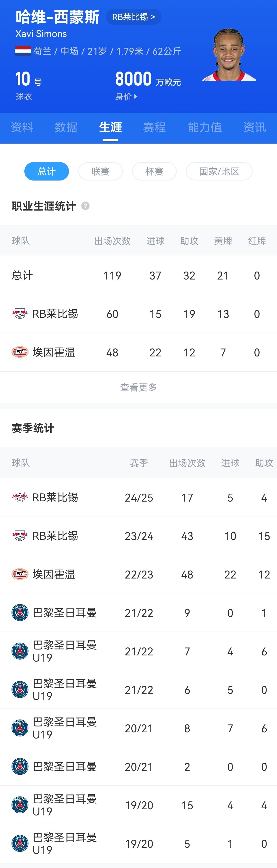The width and height of the screenshot is (277, 868).
Task: Tap the help question mark icon
Action: tap(86, 206)
